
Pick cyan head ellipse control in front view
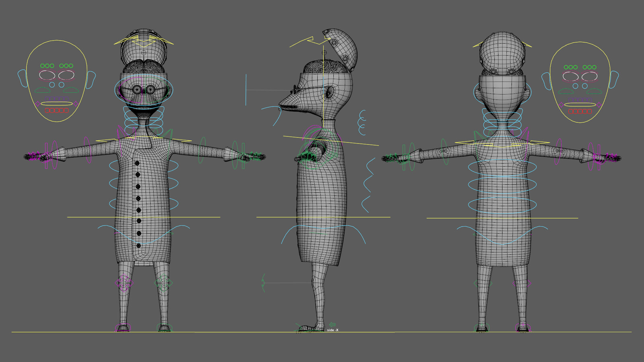pos(144,90)
